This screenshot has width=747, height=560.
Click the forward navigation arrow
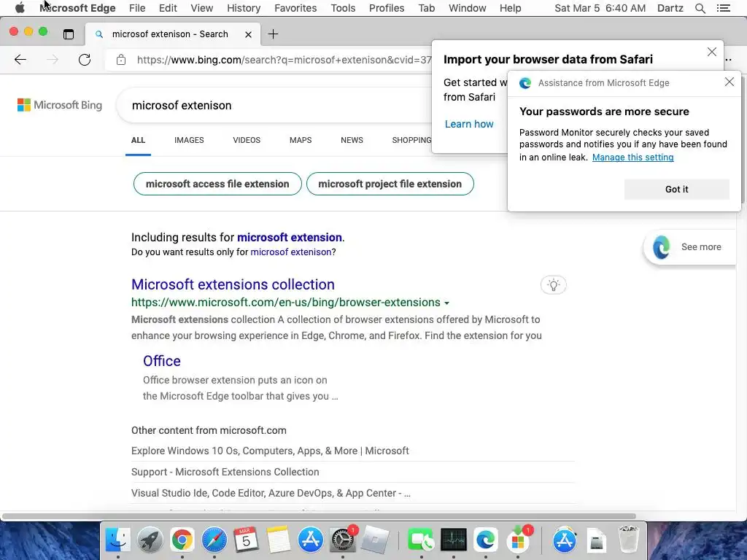53,60
